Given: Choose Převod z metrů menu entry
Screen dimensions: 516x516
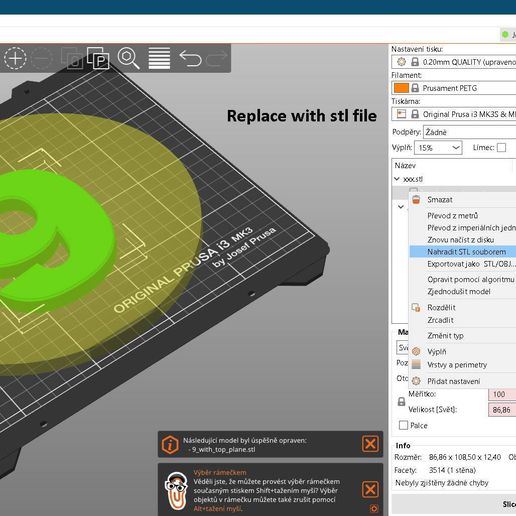Looking at the screenshot, I should pos(463,216).
